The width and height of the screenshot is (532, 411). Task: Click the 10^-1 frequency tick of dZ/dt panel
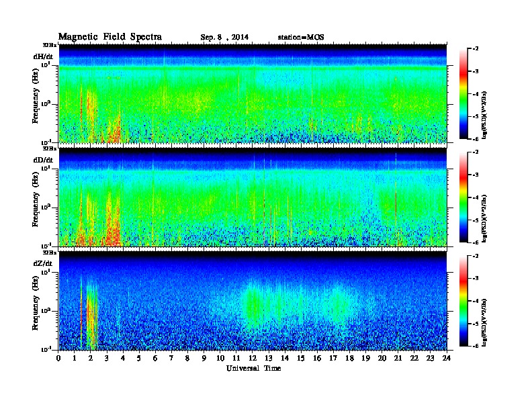pyautogui.click(x=46, y=349)
